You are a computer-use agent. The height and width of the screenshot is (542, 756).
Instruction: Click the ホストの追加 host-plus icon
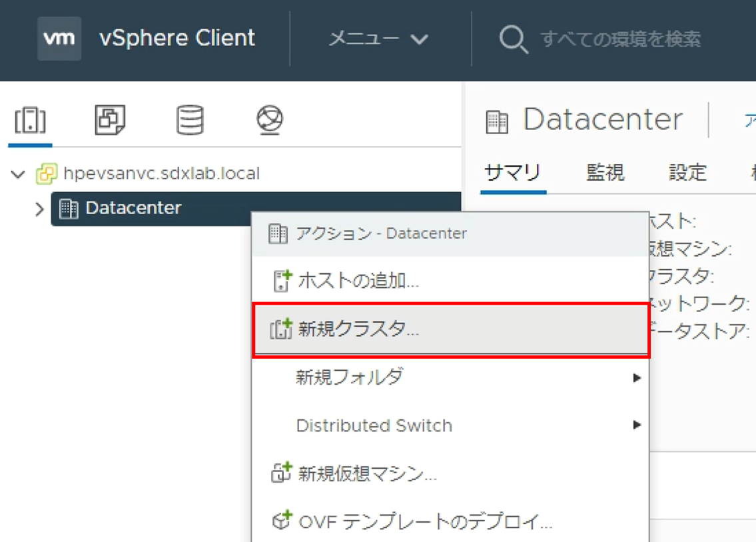[282, 281]
